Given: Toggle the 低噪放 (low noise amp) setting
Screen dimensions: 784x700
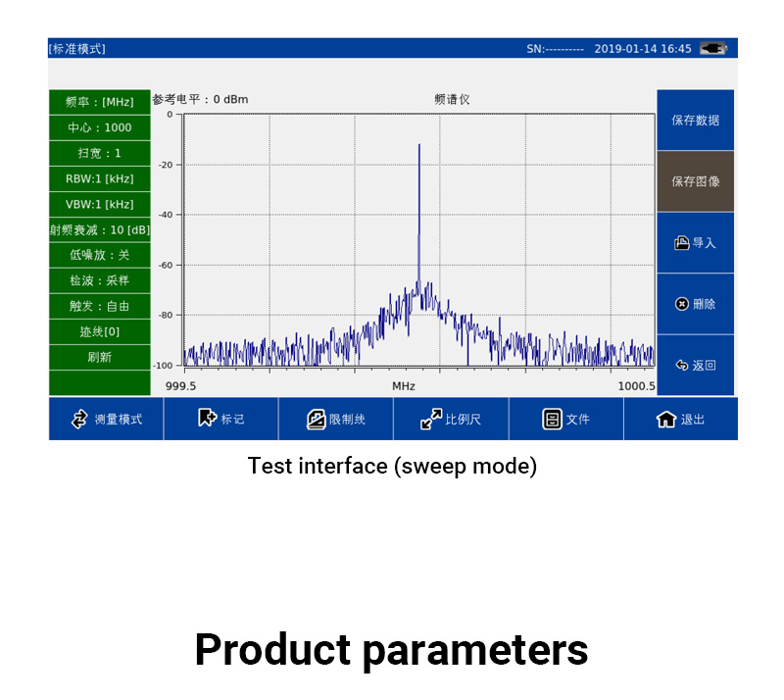Looking at the screenshot, I should [x=99, y=255].
